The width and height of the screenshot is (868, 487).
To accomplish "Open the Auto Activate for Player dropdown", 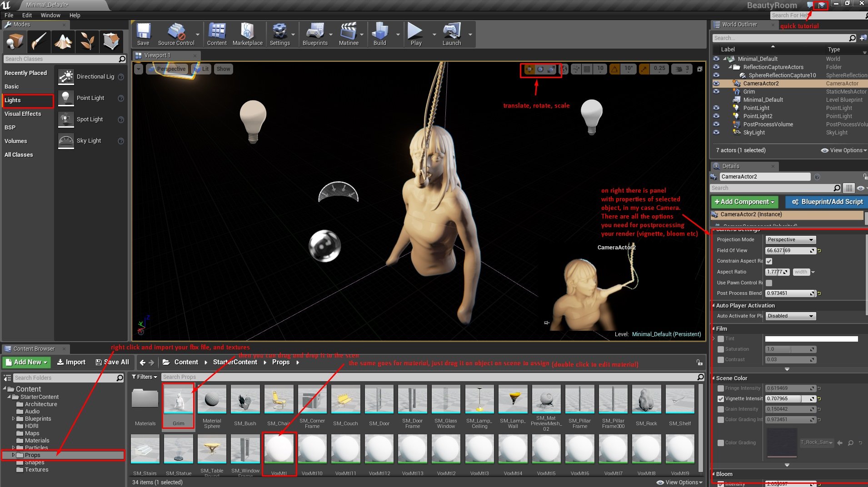I will click(790, 316).
